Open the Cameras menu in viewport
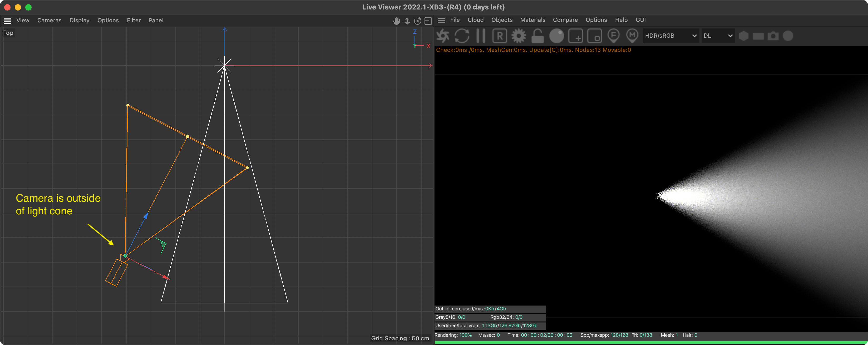Screen dimensions: 868x345 click(x=49, y=21)
